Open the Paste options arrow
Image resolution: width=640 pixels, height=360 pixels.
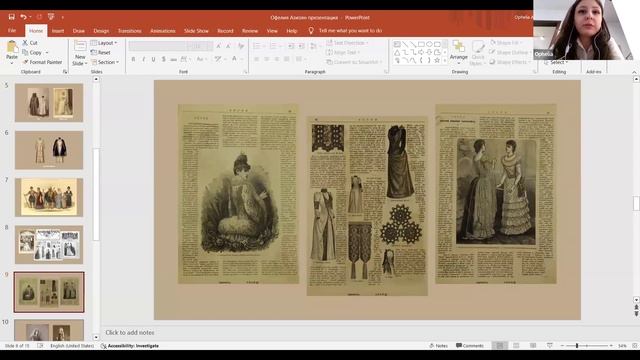[12, 63]
